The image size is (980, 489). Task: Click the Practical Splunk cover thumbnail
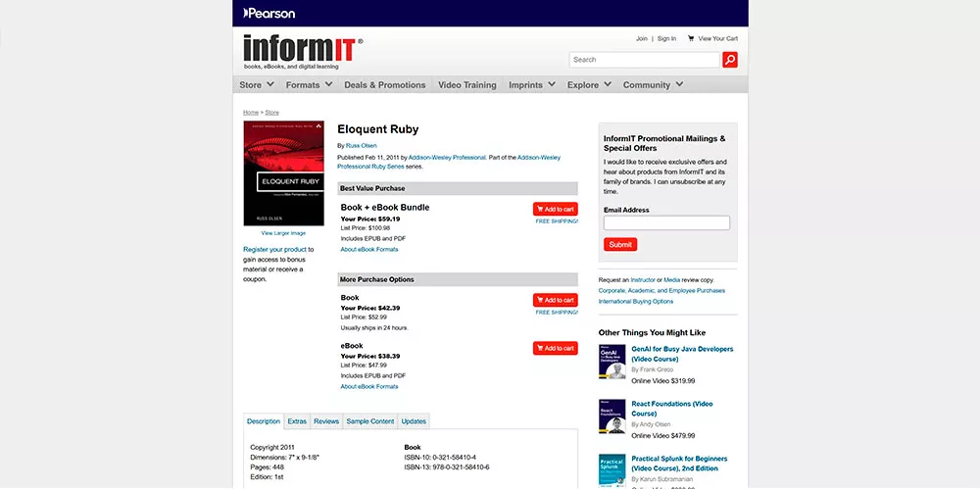(x=612, y=470)
